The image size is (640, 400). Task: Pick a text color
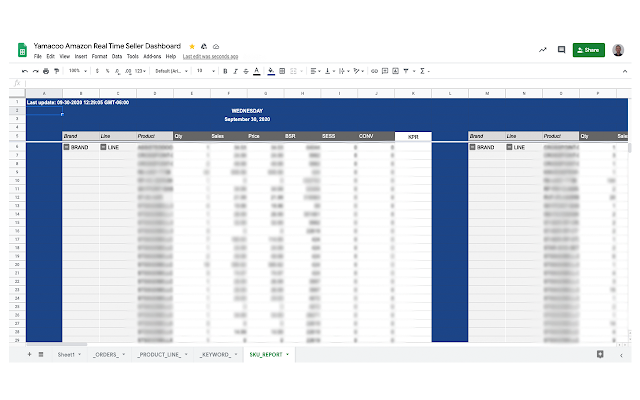click(x=256, y=71)
